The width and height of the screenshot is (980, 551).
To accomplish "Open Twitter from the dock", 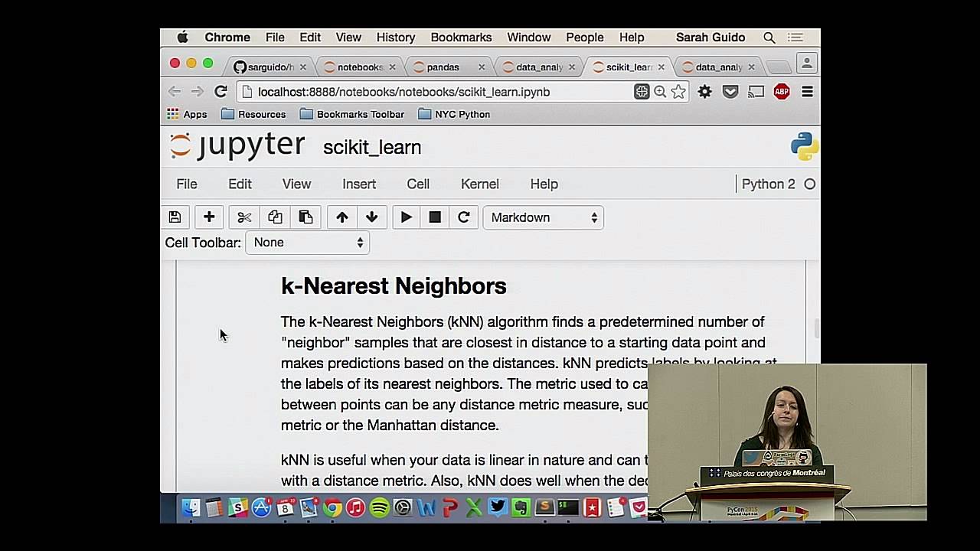I will click(x=498, y=507).
